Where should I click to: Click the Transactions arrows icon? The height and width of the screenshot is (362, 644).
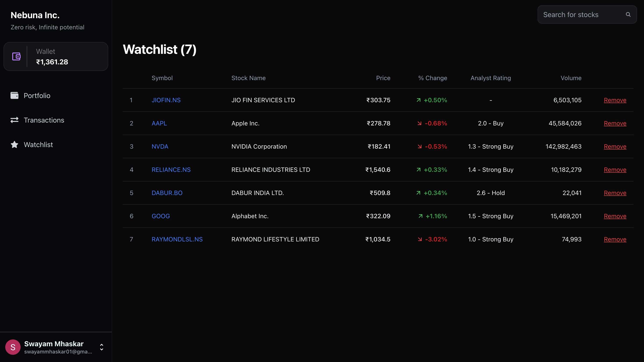14,120
